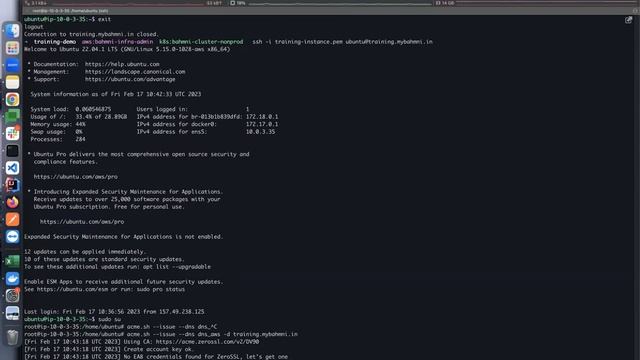
Task: Launch Google Chrome from the dock
Action: pyautogui.click(x=12, y=99)
